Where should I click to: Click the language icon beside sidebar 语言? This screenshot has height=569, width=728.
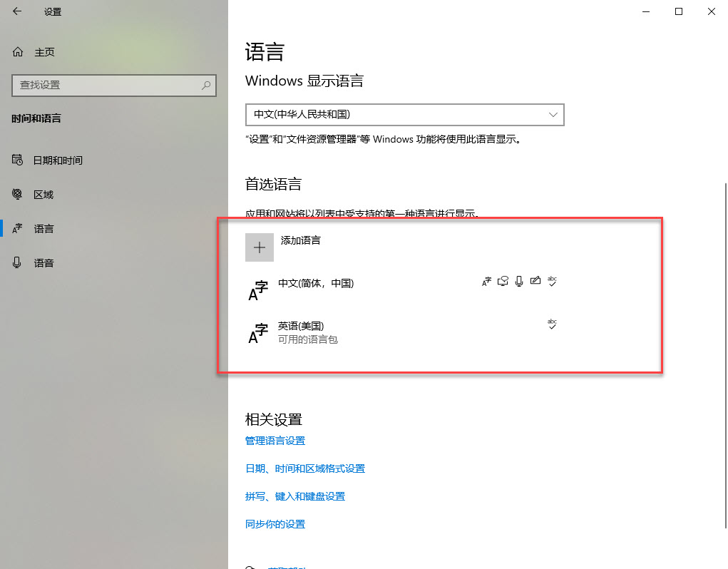[x=17, y=228]
